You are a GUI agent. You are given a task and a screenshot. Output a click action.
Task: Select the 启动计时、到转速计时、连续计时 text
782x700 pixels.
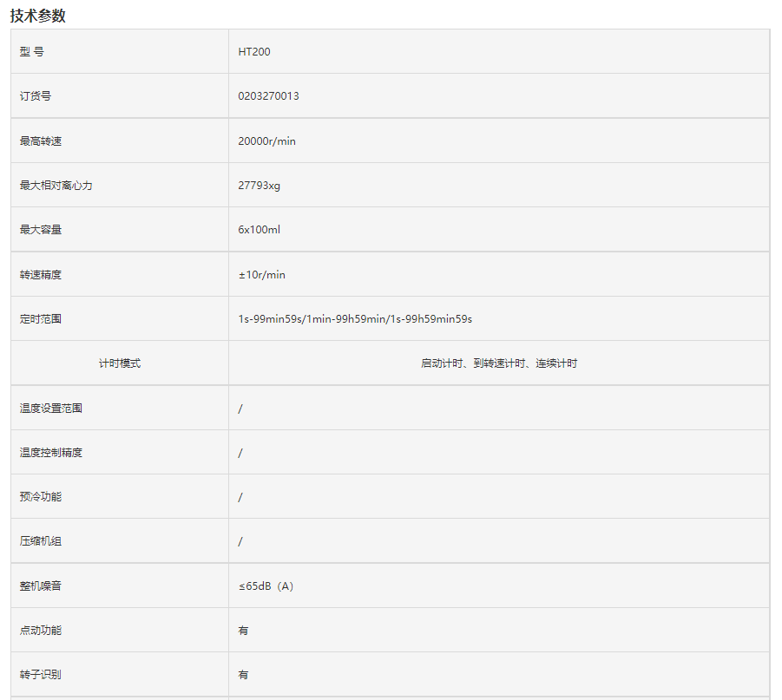point(498,363)
